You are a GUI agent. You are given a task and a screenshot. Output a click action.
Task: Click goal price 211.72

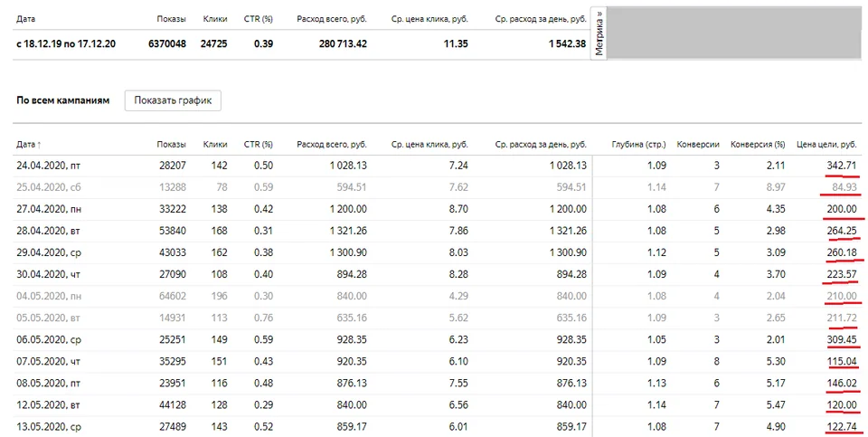842,318
